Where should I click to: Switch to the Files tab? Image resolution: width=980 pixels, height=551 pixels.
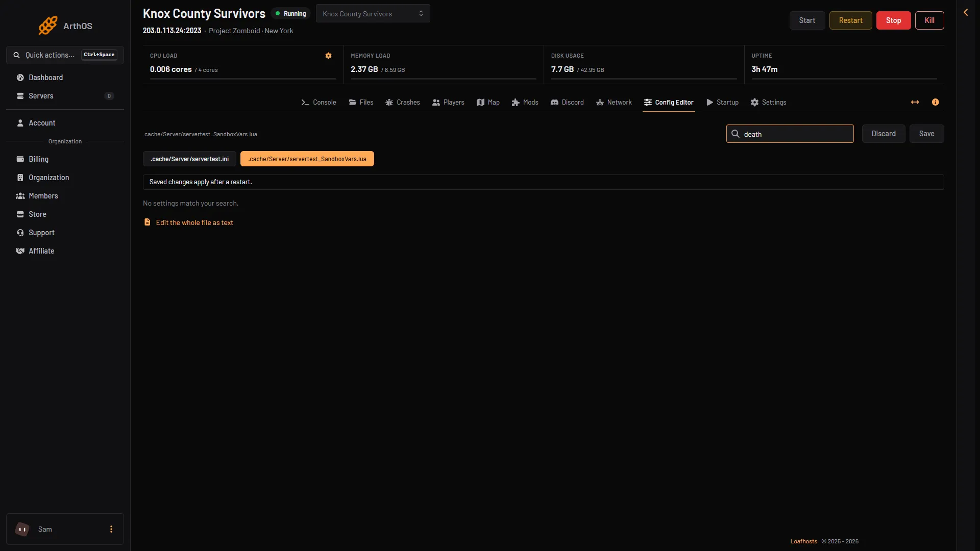(361, 102)
